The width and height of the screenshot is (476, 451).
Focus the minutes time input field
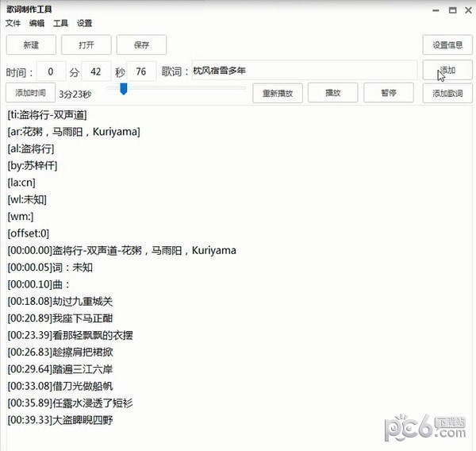coord(51,71)
